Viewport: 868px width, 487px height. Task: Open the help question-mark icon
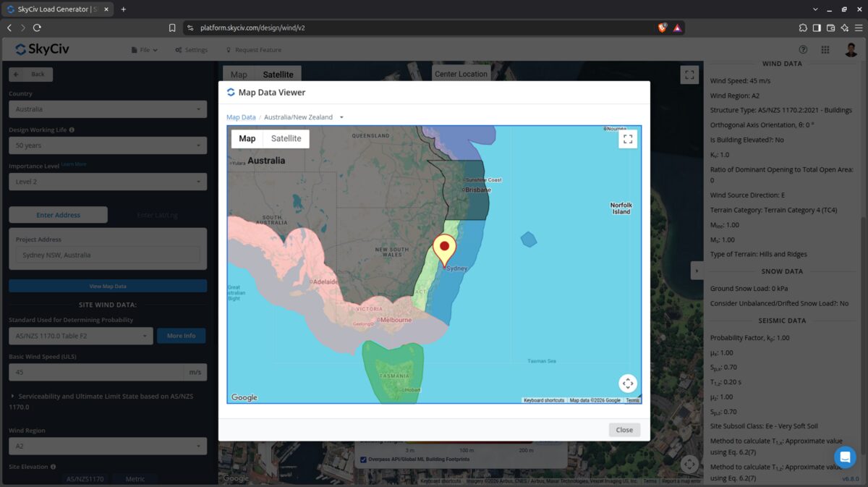click(803, 50)
